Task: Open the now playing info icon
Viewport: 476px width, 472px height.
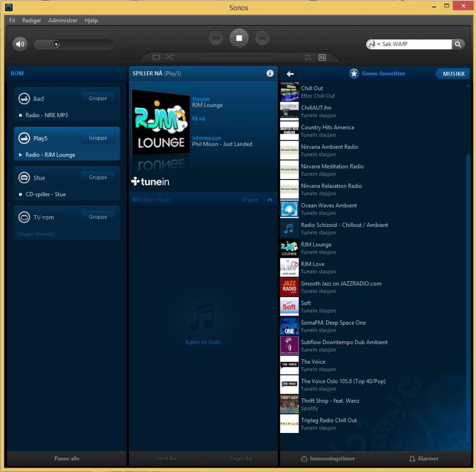Action: click(x=270, y=73)
